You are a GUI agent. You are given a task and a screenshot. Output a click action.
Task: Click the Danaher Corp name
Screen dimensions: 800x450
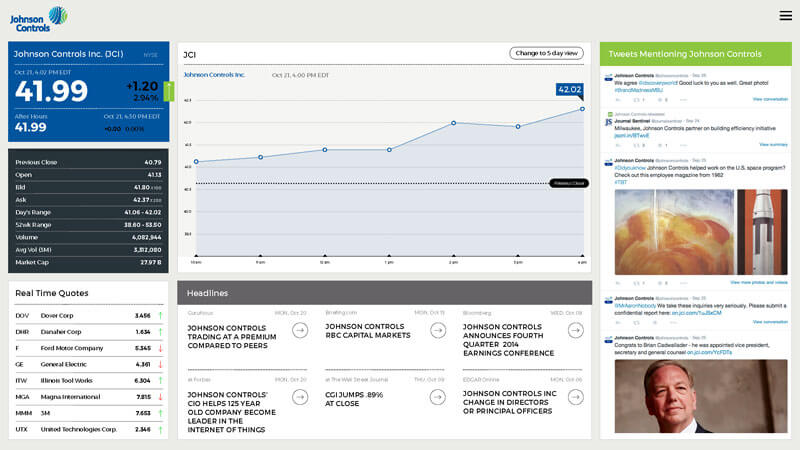[x=61, y=332]
